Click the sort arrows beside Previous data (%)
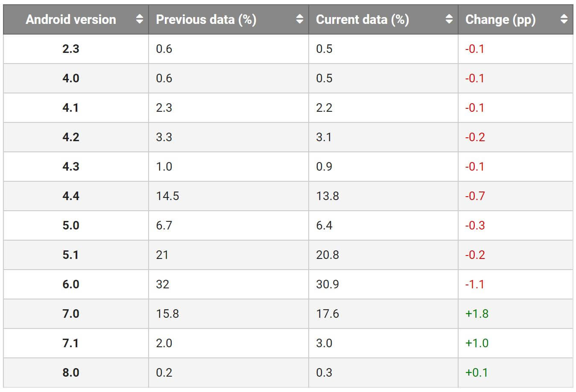 pyautogui.click(x=300, y=19)
